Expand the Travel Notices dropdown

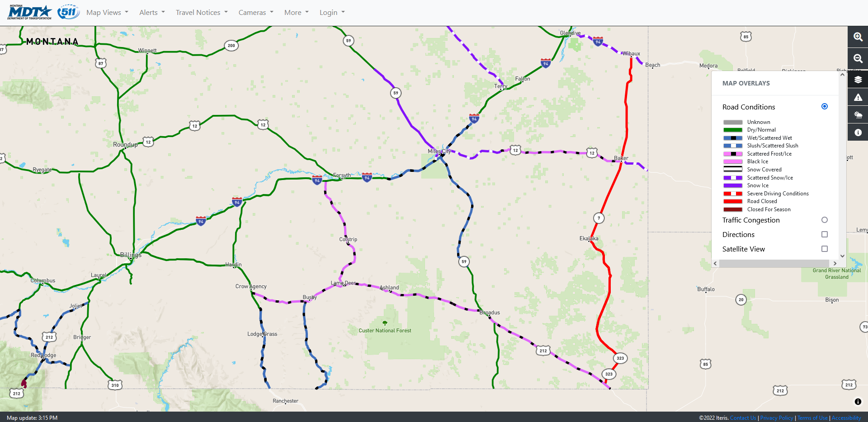point(202,13)
